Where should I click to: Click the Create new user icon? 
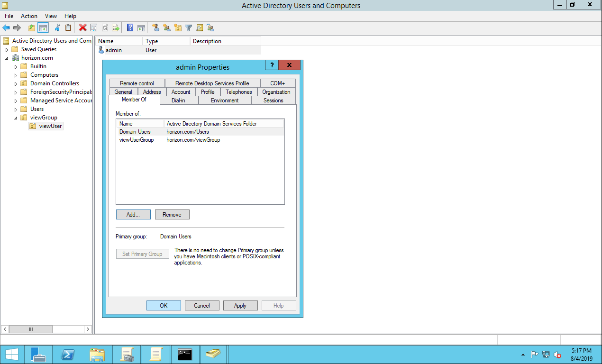(x=155, y=28)
